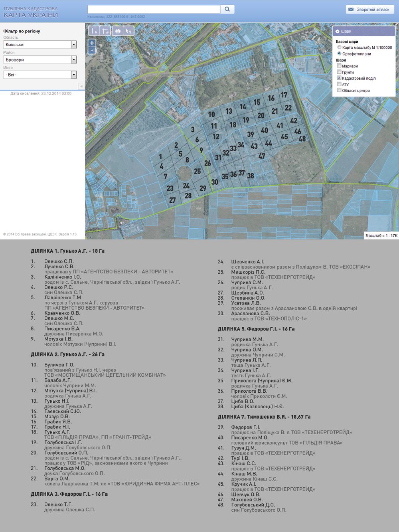The image size is (399, 532).
Task: Click parcel number 38 on the map
Action: coord(250,176)
